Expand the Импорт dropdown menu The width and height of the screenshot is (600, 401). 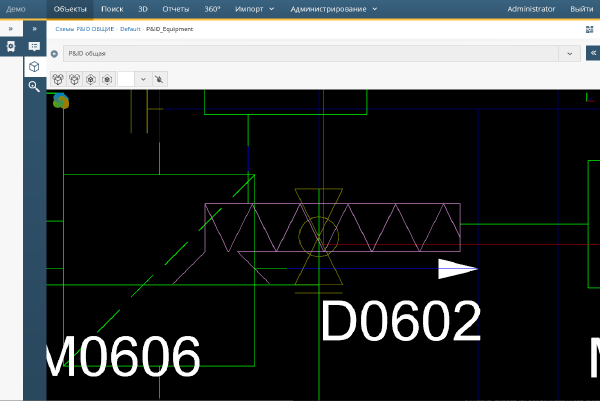(257, 8)
